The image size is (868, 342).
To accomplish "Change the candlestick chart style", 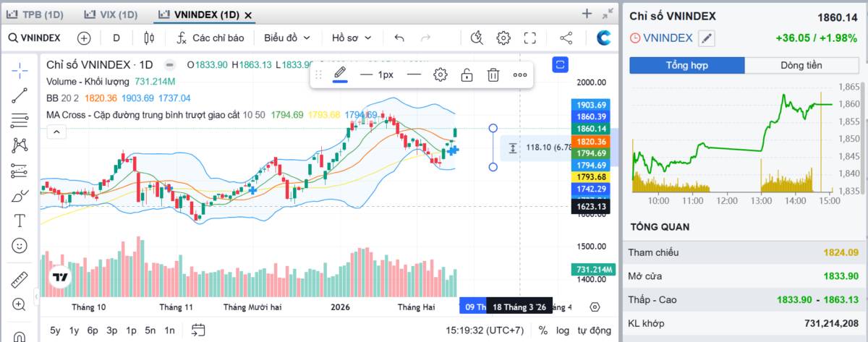I will tap(150, 38).
